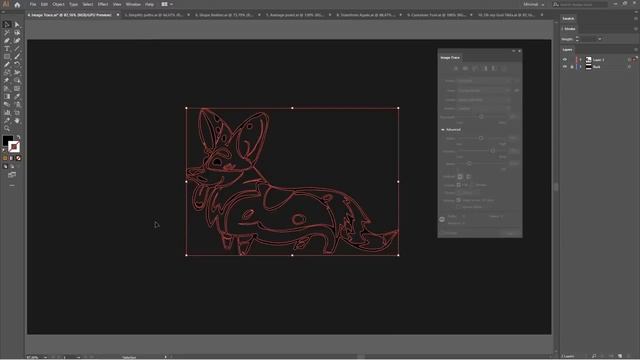
Task: Set paint to None
Action: point(18,158)
